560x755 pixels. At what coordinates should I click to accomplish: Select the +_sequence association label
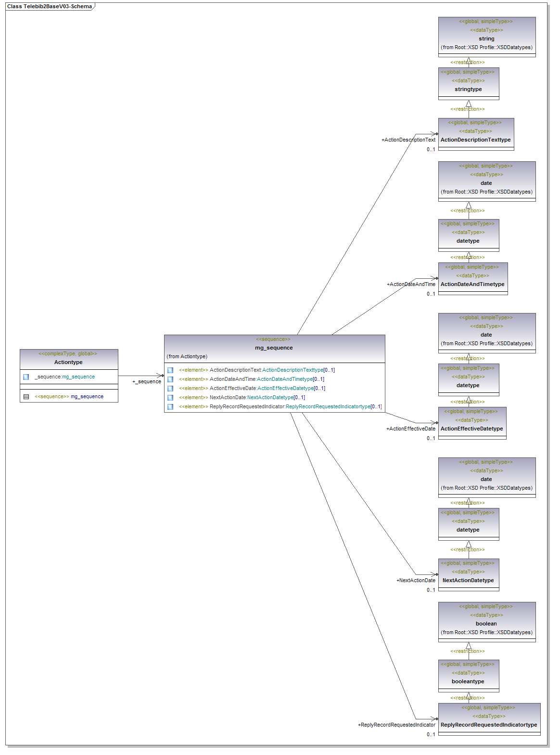[147, 382]
